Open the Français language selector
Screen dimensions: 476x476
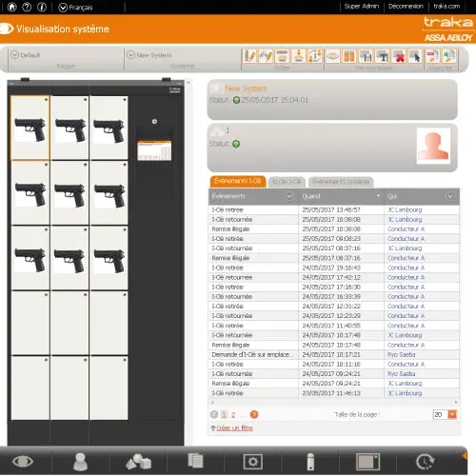(x=75, y=8)
